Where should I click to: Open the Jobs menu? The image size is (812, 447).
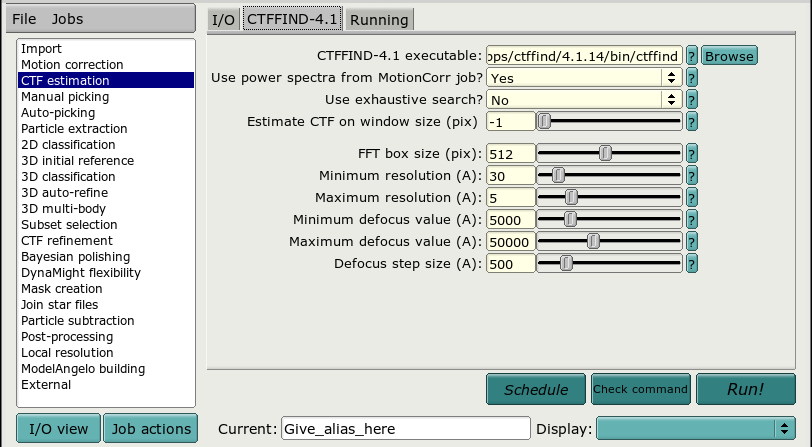[67, 19]
